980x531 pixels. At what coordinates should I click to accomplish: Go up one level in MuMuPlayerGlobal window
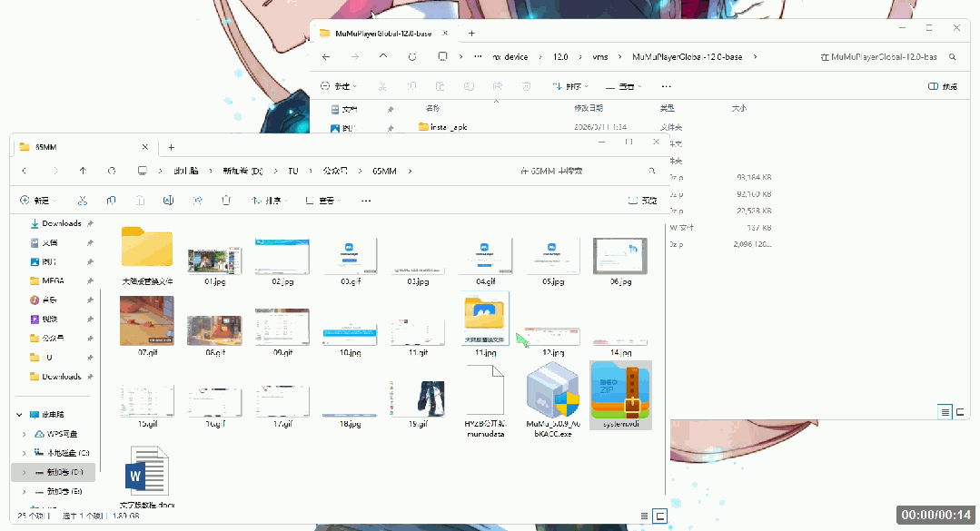pyautogui.click(x=383, y=57)
